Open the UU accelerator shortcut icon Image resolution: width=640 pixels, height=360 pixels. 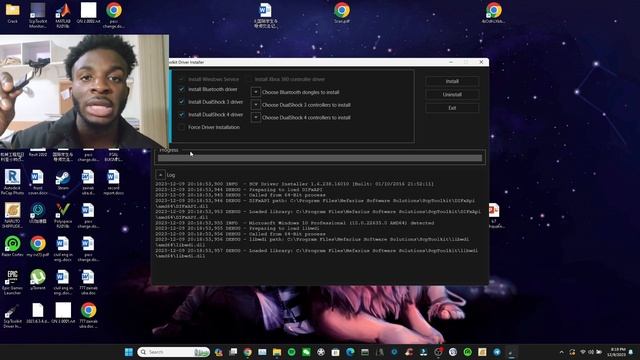pyautogui.click(x=38, y=213)
